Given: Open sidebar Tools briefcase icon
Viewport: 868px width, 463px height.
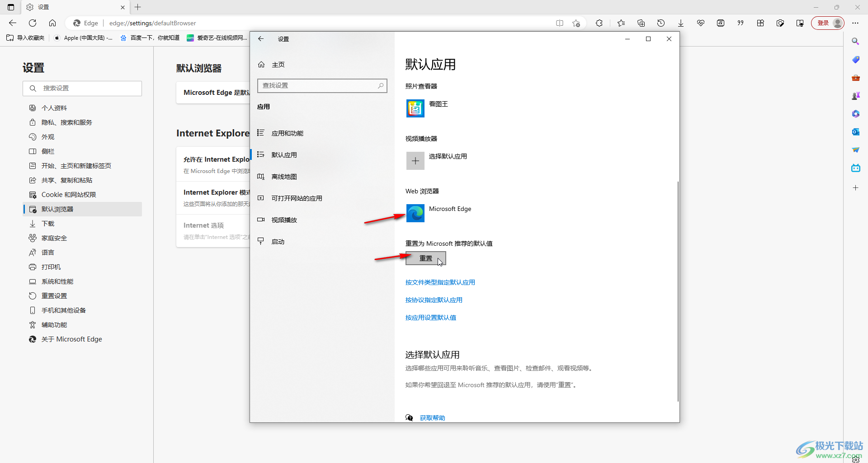Looking at the screenshot, I should tap(855, 78).
